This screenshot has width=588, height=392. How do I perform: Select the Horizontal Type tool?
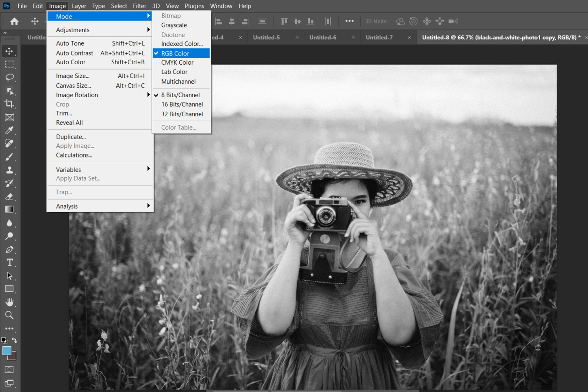(9, 262)
